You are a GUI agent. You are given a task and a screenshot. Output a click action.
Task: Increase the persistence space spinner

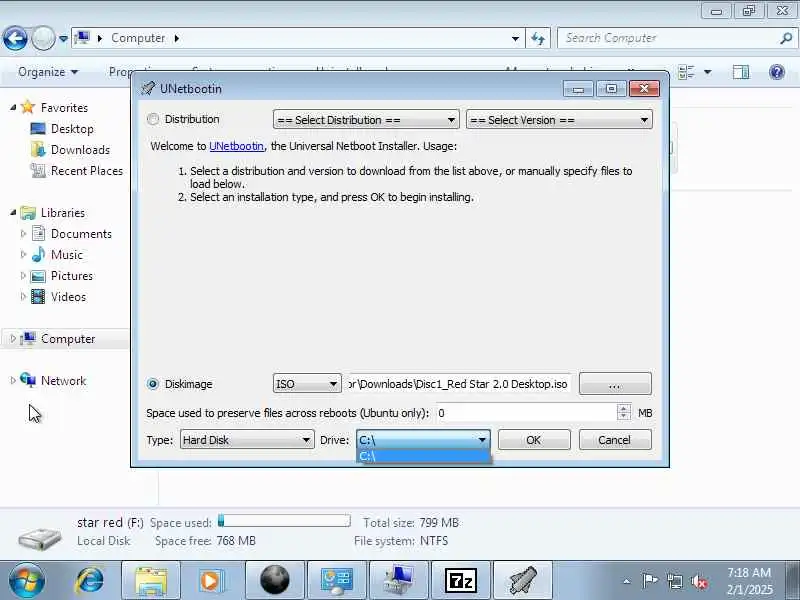coord(623,408)
